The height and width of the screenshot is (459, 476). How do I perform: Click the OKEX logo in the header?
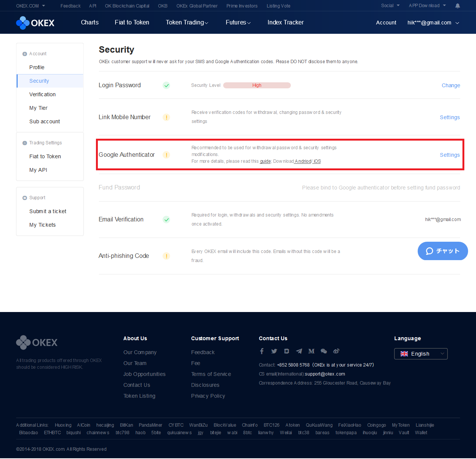[35, 23]
